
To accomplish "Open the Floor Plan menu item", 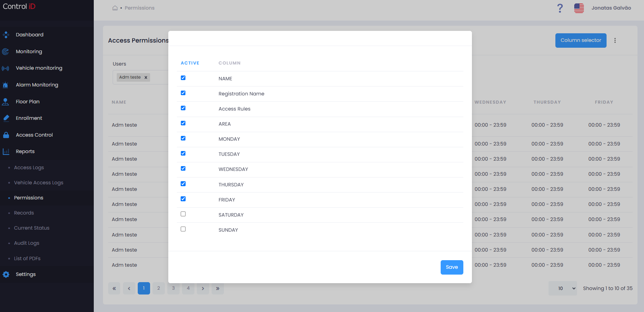I will (27, 102).
